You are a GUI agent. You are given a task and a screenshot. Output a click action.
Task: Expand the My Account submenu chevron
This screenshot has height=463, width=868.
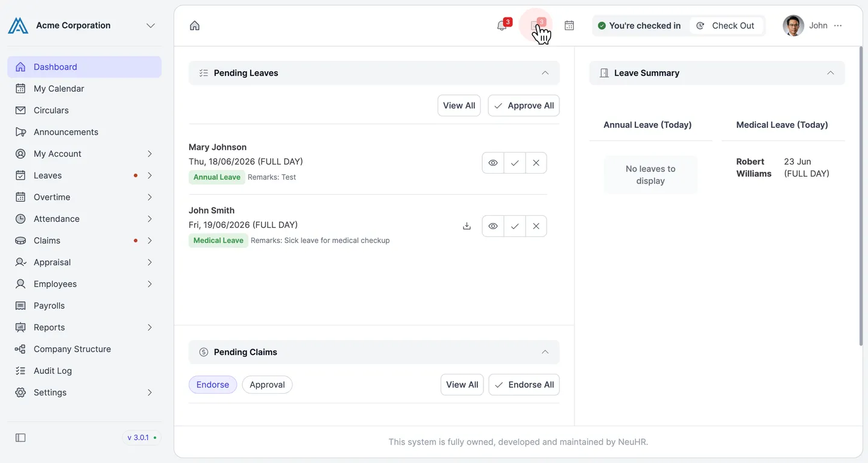point(149,154)
